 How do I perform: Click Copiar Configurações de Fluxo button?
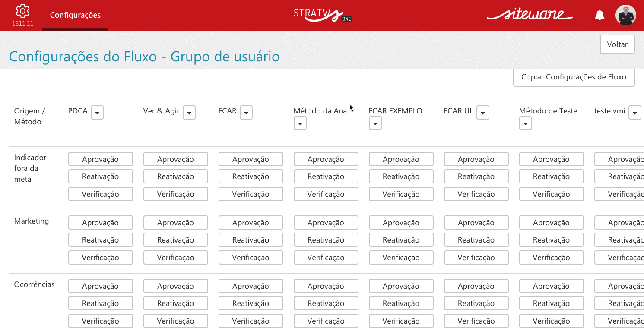click(574, 77)
